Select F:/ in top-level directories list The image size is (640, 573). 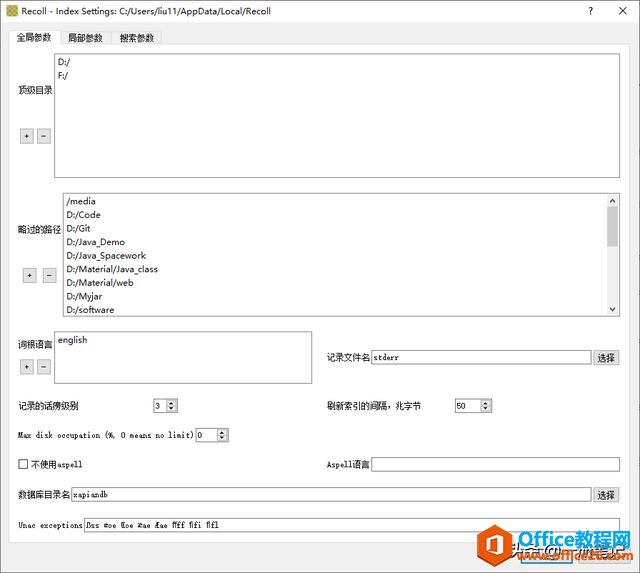[x=63, y=76]
